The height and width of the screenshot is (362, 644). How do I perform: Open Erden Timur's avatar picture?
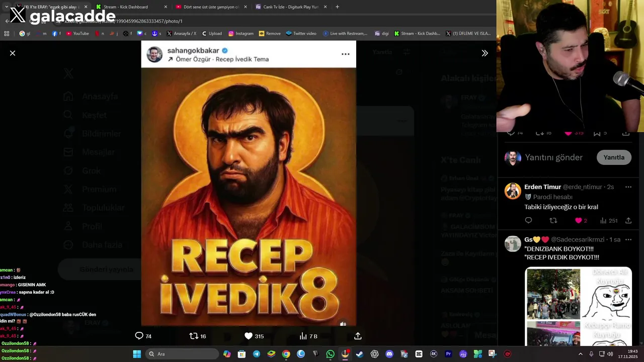[513, 191]
